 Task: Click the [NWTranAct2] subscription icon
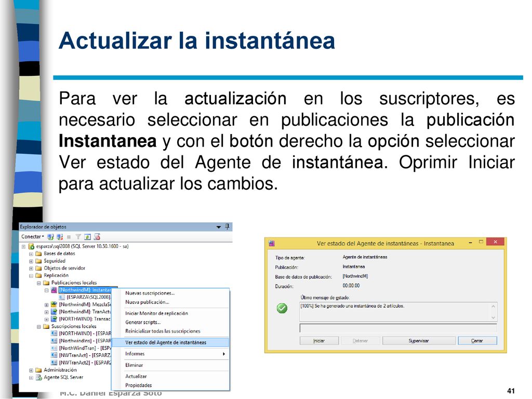[54, 363]
